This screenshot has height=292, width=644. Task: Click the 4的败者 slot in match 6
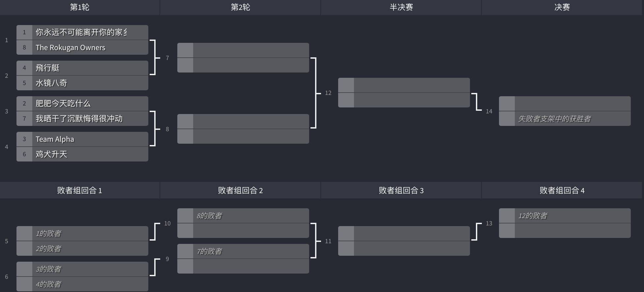(x=48, y=284)
